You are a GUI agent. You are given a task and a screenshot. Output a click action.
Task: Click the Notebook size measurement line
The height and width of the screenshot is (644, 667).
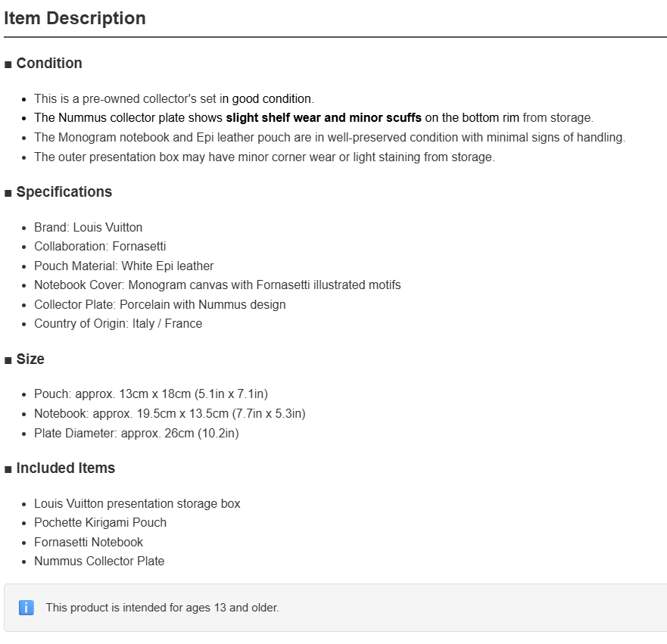click(170, 414)
